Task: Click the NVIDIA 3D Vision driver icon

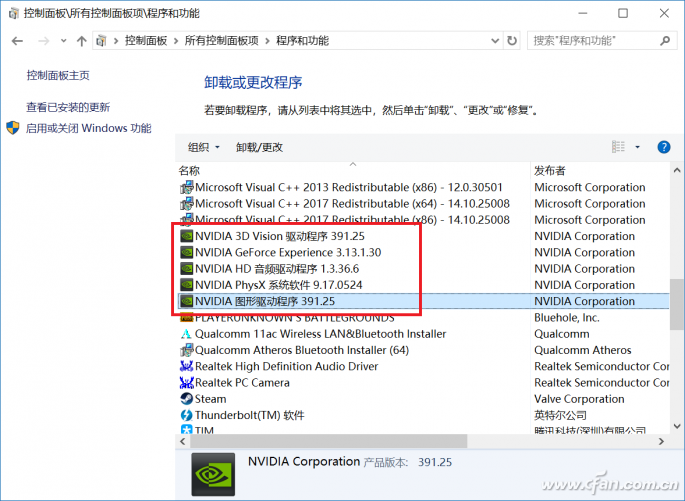Action: click(x=186, y=236)
